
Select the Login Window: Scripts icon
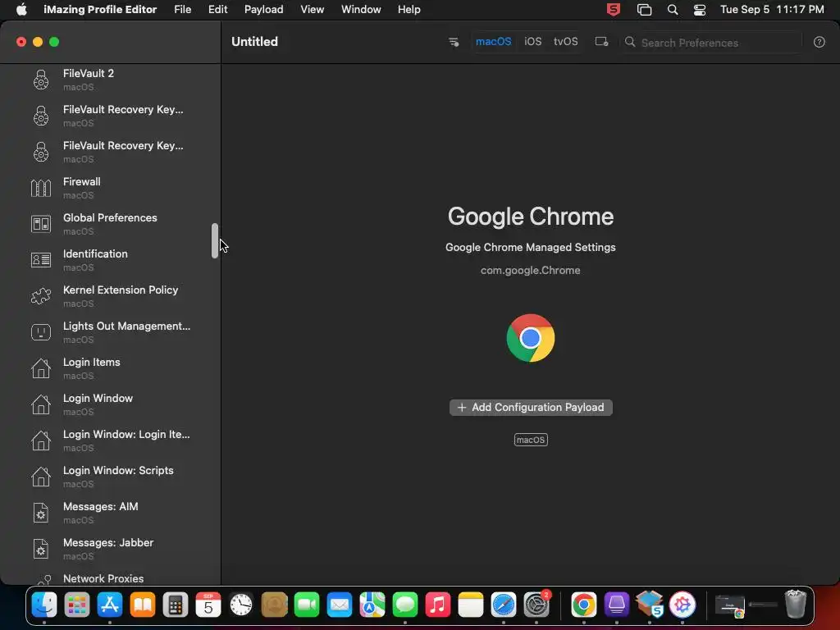(41, 477)
